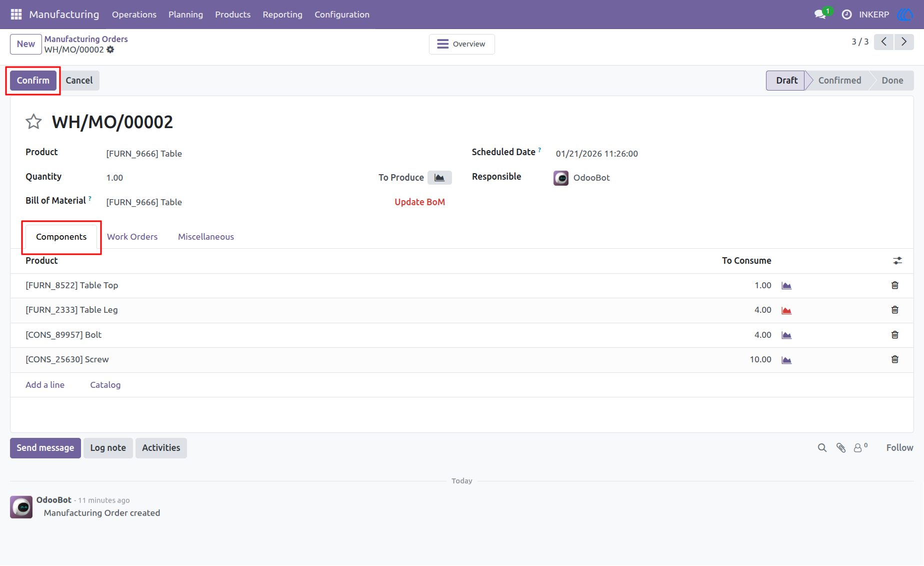Open the Configuration menu
Viewport: 924px width, 566px height.
(342, 15)
